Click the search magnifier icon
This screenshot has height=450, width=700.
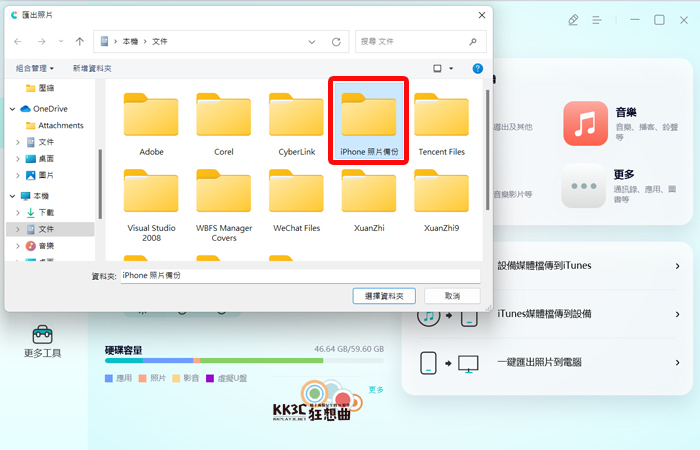[473, 42]
